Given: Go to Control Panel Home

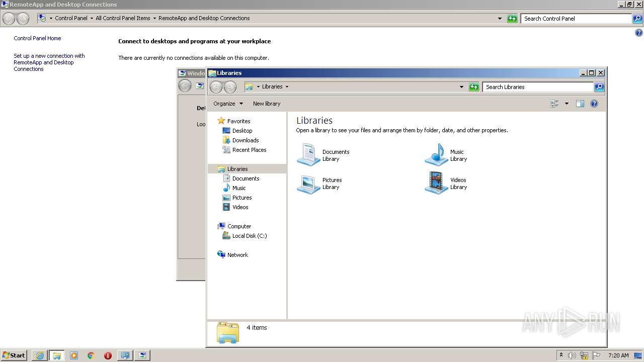Looking at the screenshot, I should [x=37, y=38].
